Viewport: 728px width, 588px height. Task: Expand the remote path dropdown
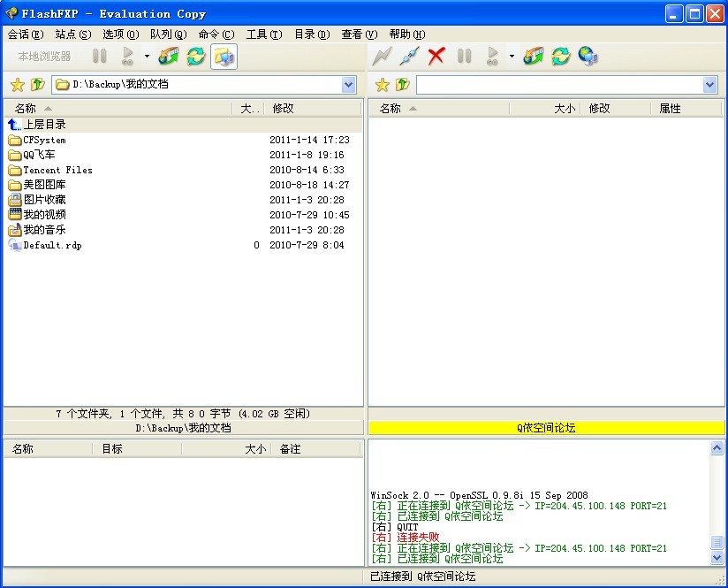(x=710, y=85)
